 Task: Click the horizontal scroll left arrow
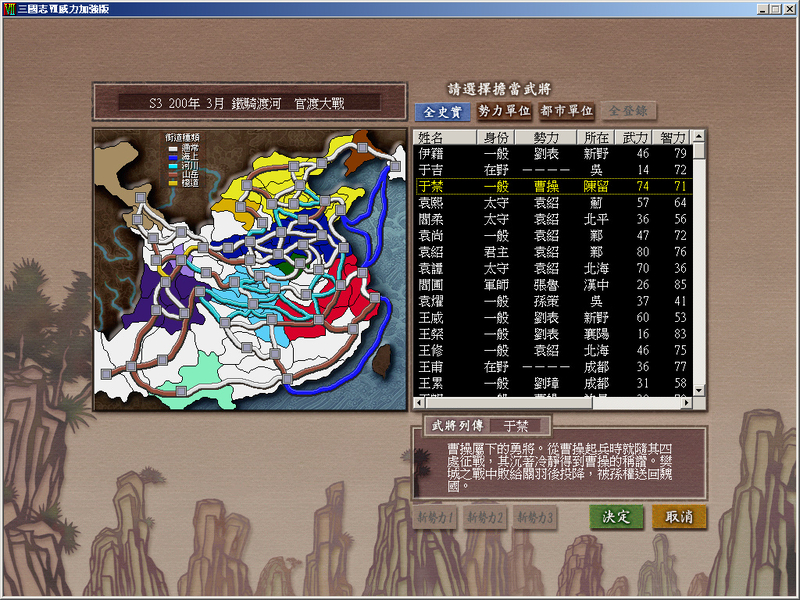419,403
